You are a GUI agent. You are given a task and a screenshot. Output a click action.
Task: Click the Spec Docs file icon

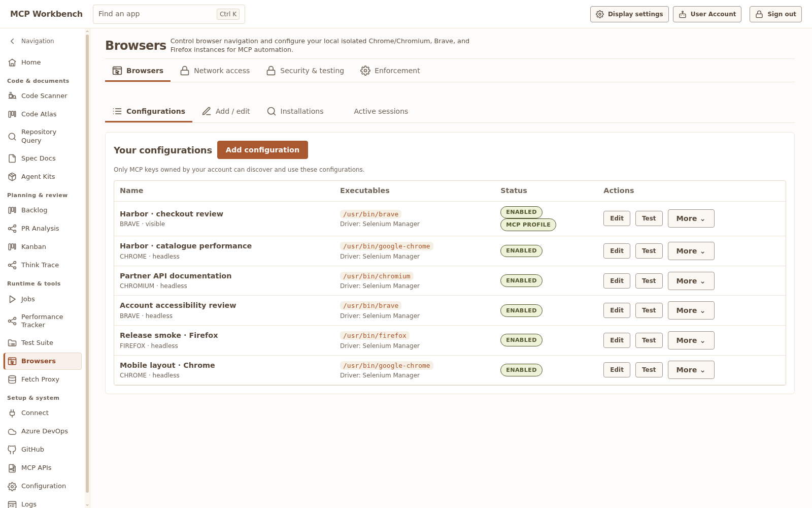click(x=12, y=158)
